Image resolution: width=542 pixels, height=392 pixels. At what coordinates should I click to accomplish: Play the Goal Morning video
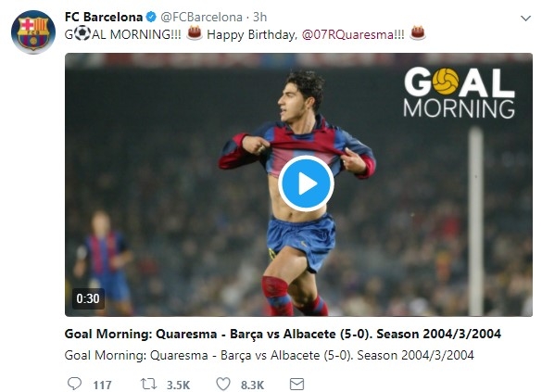306,183
